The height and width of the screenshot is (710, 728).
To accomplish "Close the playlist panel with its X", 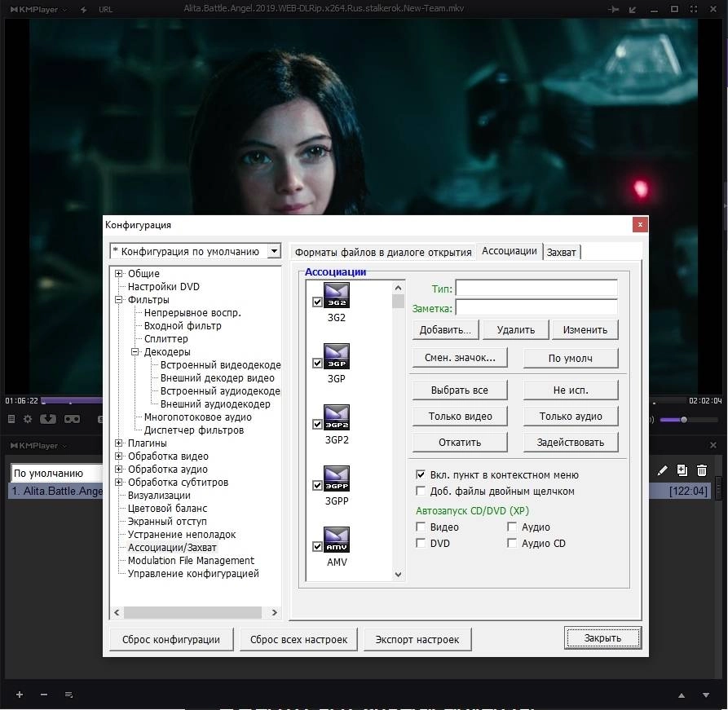I will [x=713, y=445].
